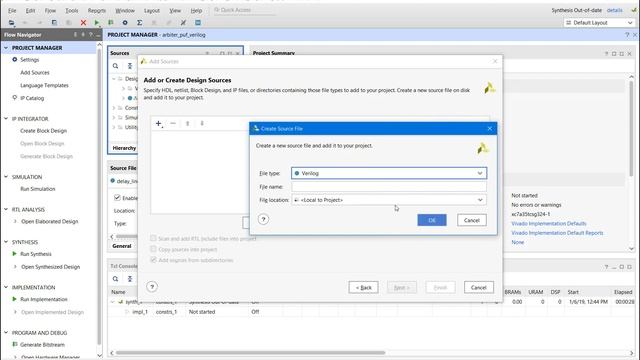This screenshot has width=640, height=360.
Task: Click the Open Project toolbar icon
Action: (x=11, y=23)
